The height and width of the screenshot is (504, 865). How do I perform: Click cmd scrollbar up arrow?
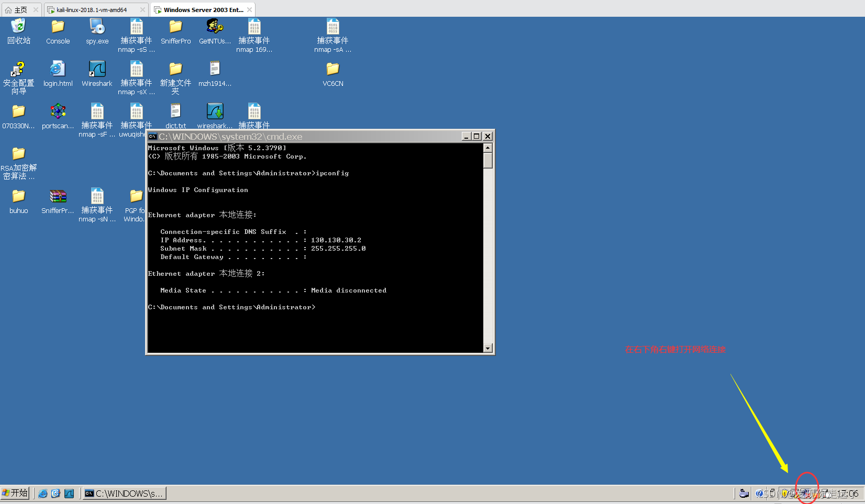(488, 148)
